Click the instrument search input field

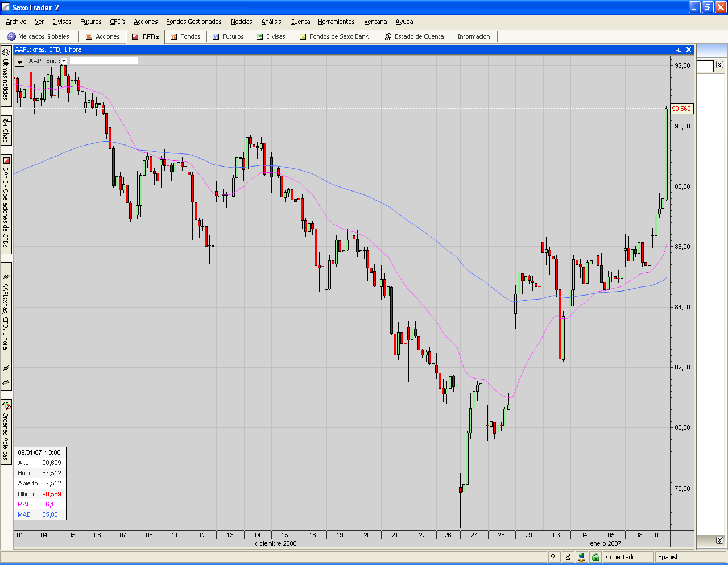tap(104, 61)
